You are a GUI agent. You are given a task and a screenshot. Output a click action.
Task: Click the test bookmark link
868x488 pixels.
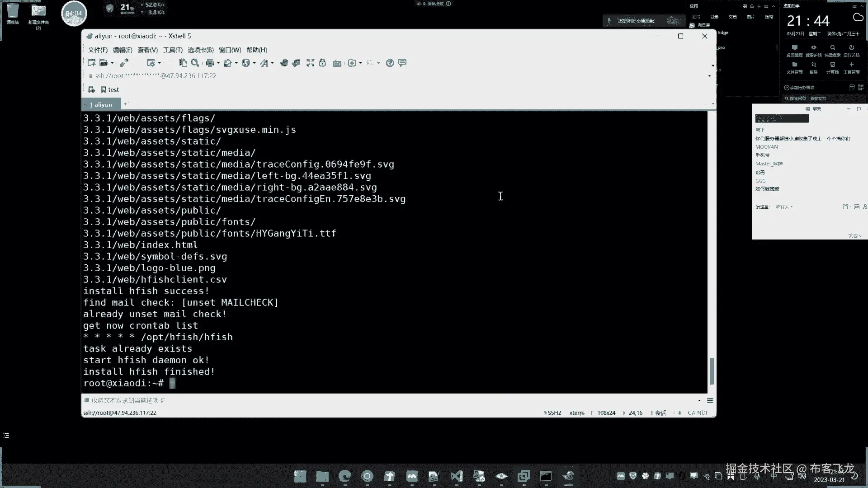tap(113, 89)
